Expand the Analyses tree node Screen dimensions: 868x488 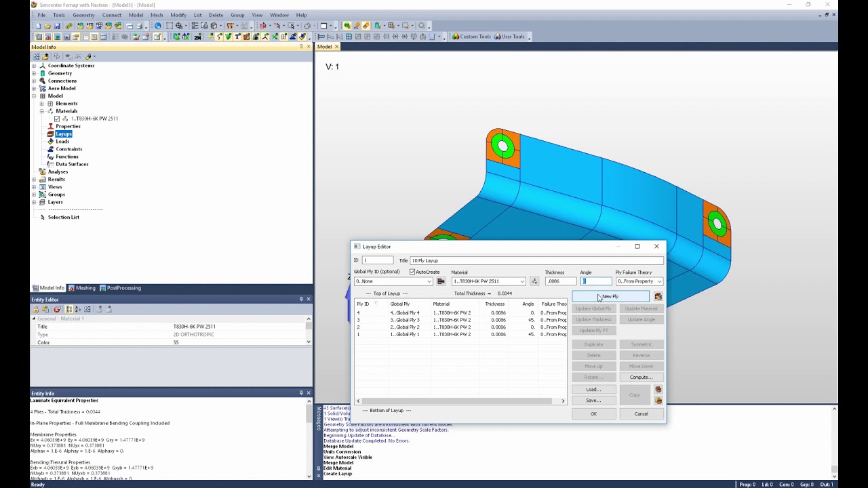[x=35, y=171]
